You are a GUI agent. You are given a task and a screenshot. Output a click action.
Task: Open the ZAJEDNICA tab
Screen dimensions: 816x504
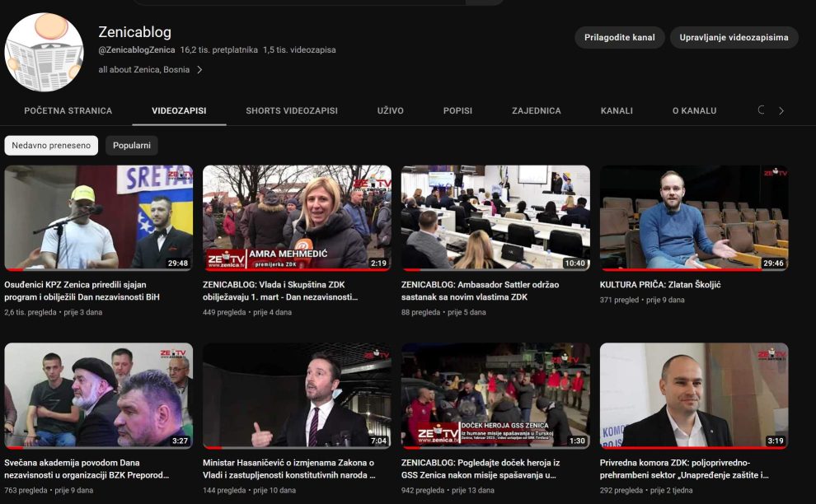536,110
